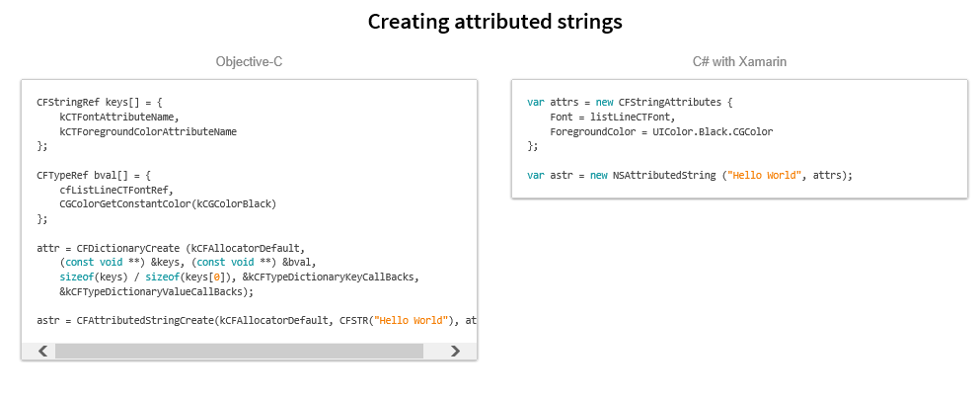
Task: Click the "astr = CFAttributedStringCreate" line
Action: point(257,320)
